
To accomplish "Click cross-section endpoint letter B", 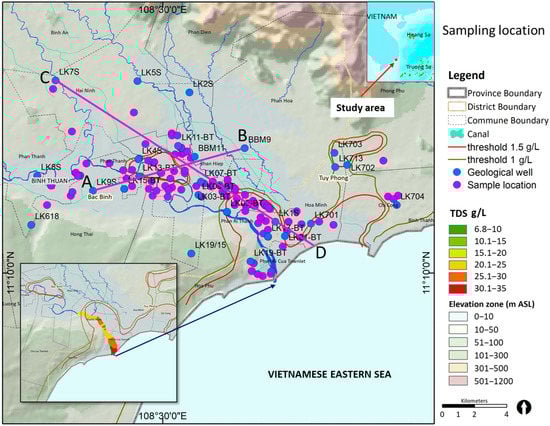I will click(242, 136).
